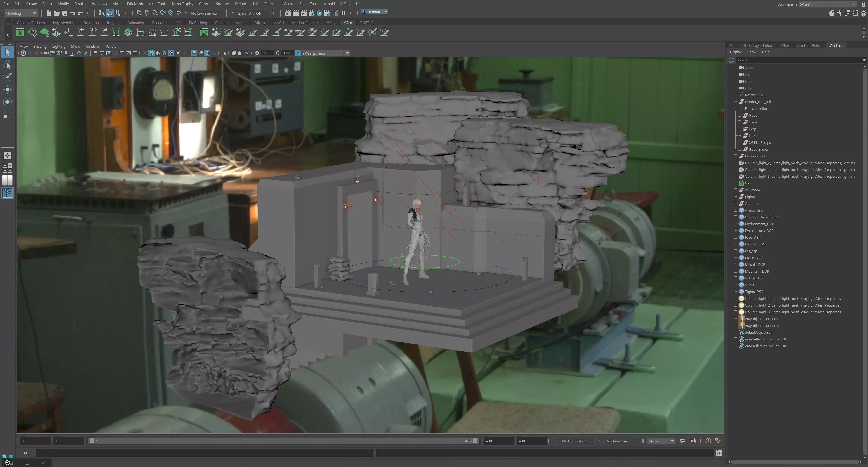
Task: Click the XGen window icon on shelf
Action: 20,32
